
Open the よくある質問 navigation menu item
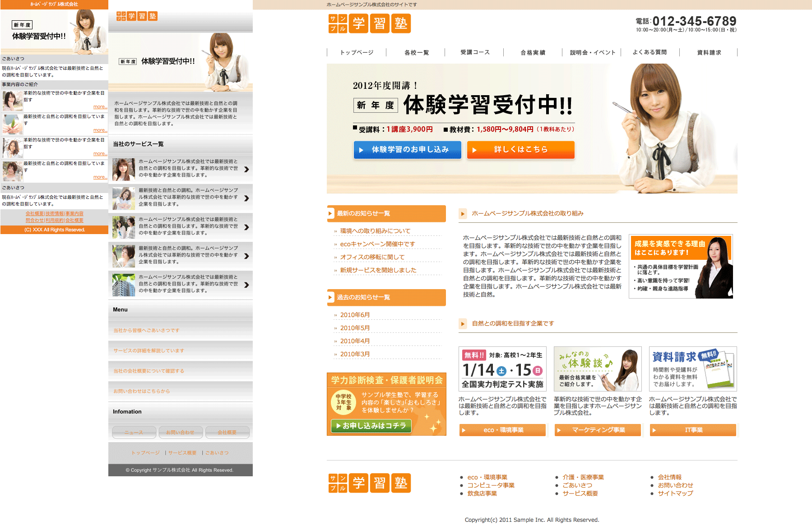click(650, 52)
